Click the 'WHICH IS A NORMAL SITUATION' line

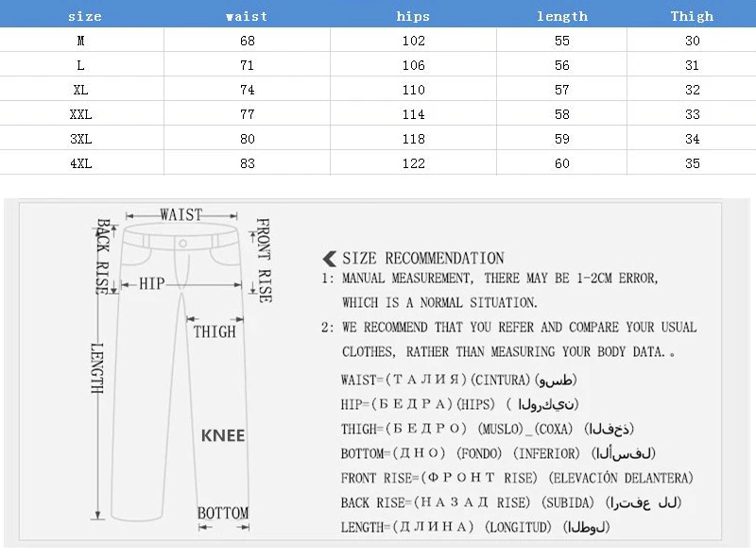[x=439, y=302]
